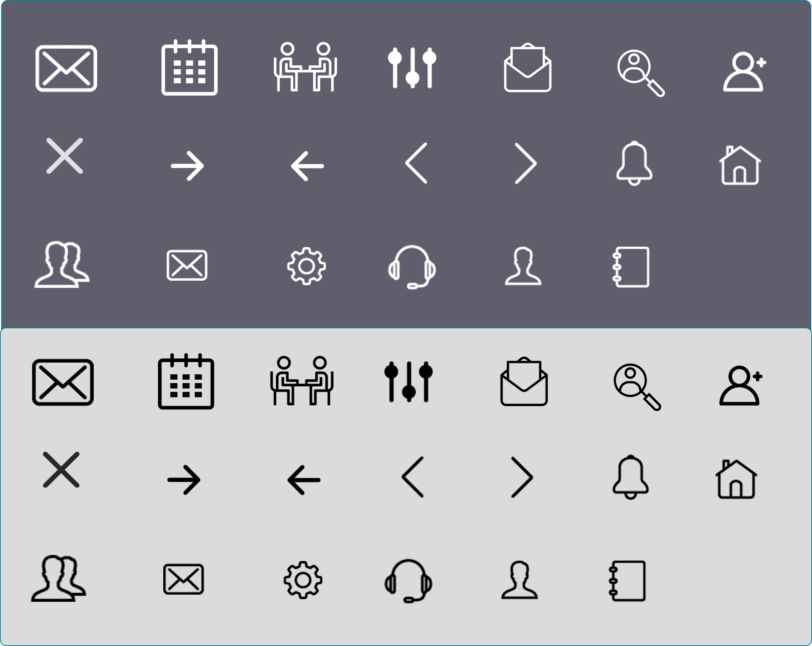This screenshot has height=646, width=812.
Task: Click the white bell notification icon
Action: point(634,163)
